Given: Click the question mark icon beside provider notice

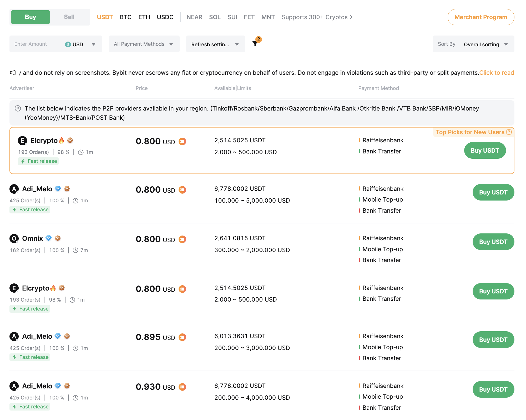Looking at the screenshot, I should tap(18, 108).
